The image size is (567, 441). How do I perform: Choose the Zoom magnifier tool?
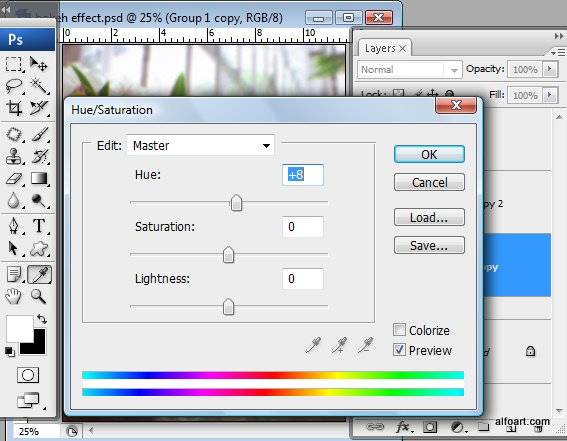[39, 296]
